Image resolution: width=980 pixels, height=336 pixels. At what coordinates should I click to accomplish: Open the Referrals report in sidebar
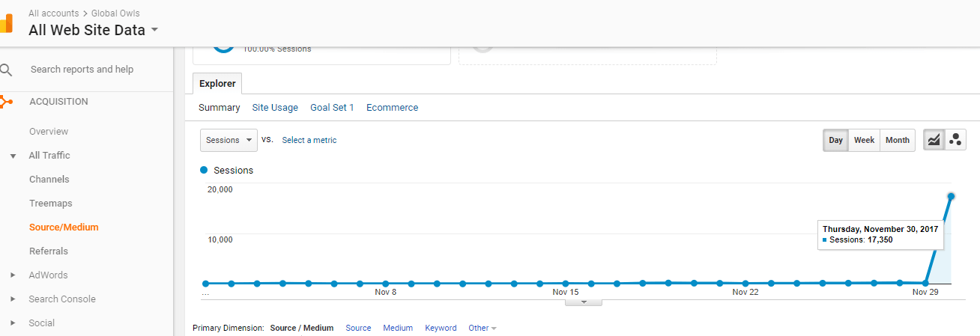point(49,251)
